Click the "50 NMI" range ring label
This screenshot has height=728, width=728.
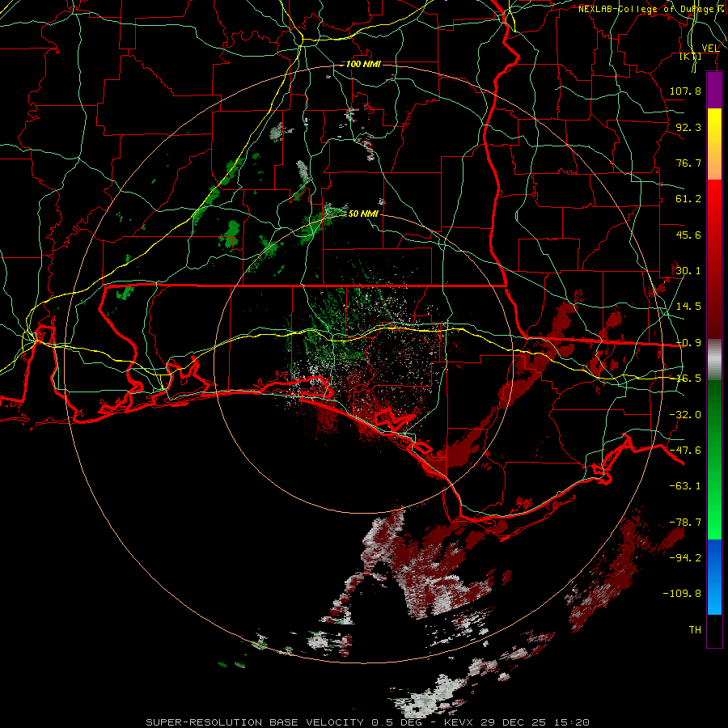point(363,214)
